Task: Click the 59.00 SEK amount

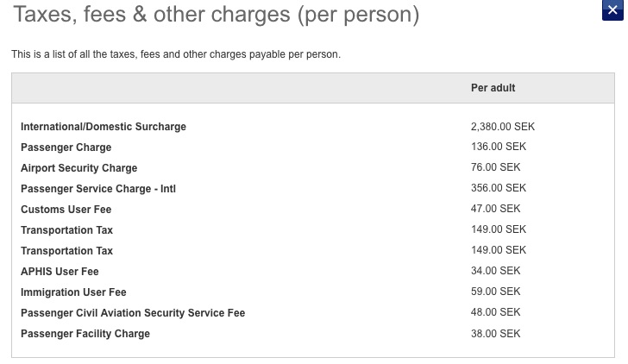Action: click(495, 292)
